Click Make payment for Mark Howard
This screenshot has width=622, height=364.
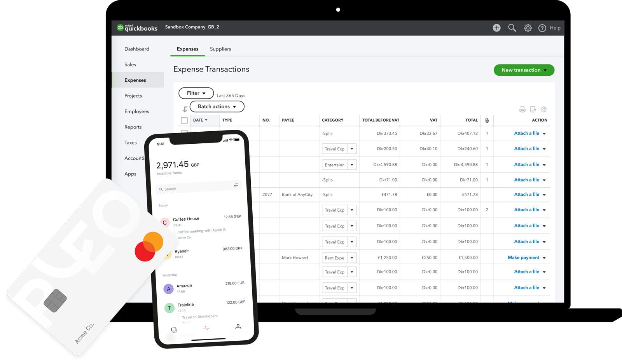tap(523, 258)
